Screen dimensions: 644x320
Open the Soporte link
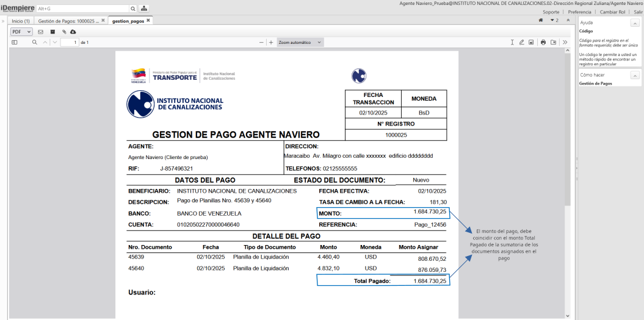click(551, 12)
